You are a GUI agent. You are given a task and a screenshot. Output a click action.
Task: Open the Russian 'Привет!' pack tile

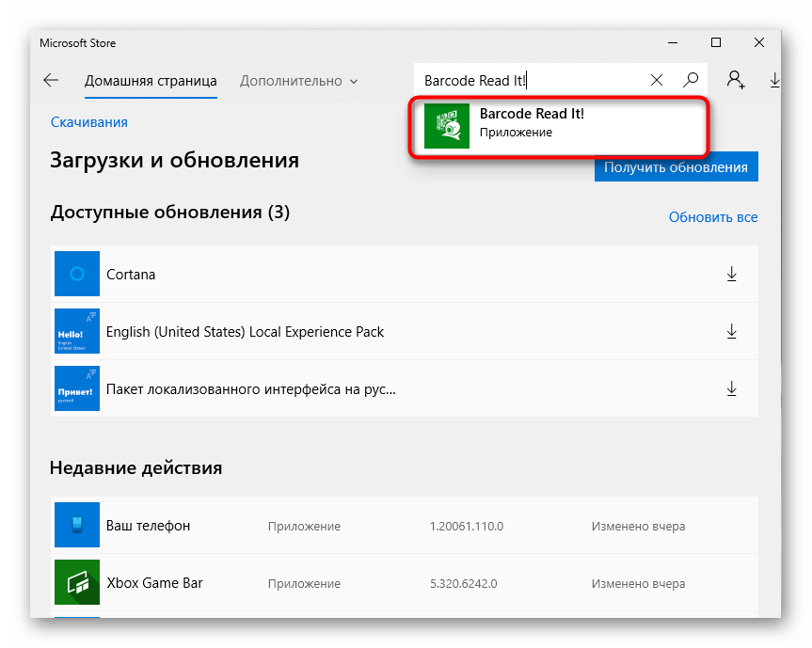pos(77,388)
